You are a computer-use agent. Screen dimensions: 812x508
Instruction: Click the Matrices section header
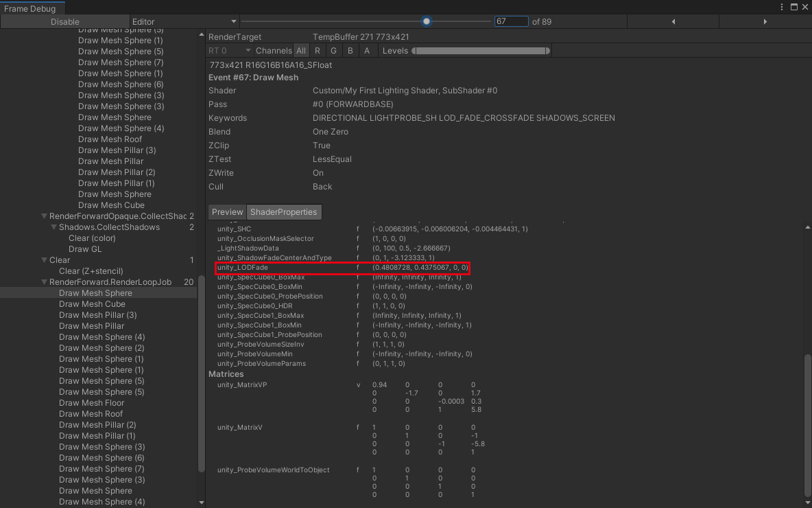click(x=226, y=373)
